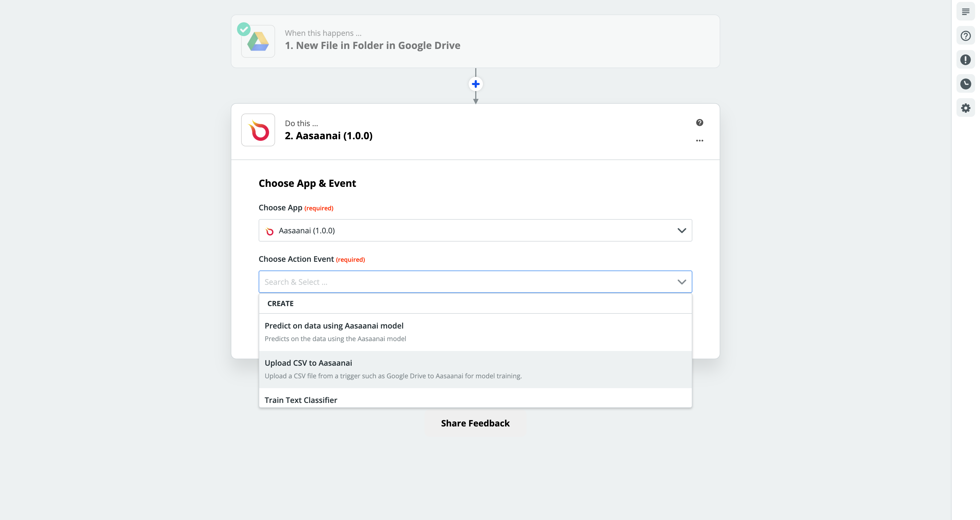Viewport: 980px width, 520px height.
Task: Click 'Predicts on the data using' description
Action: pyautogui.click(x=335, y=338)
